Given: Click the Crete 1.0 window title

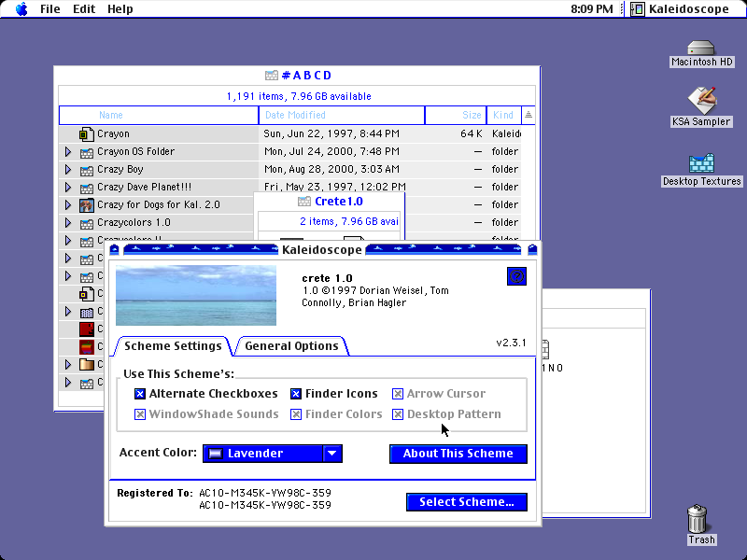Looking at the screenshot, I should point(339,202).
